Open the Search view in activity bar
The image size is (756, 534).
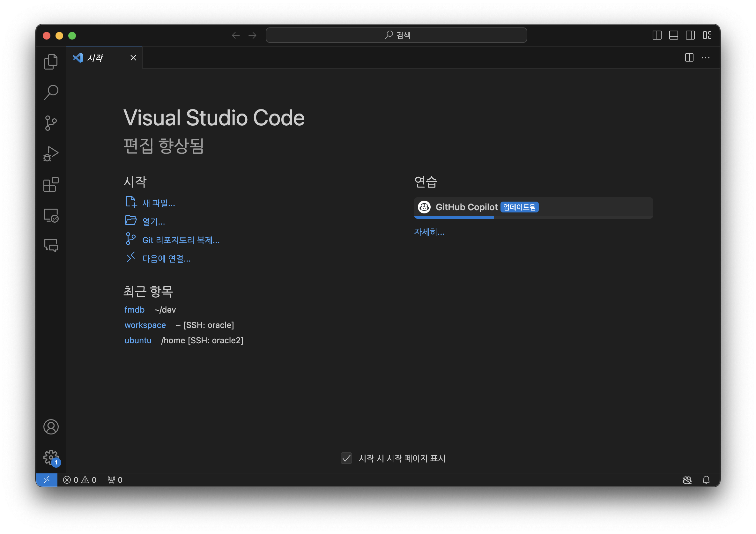click(51, 92)
